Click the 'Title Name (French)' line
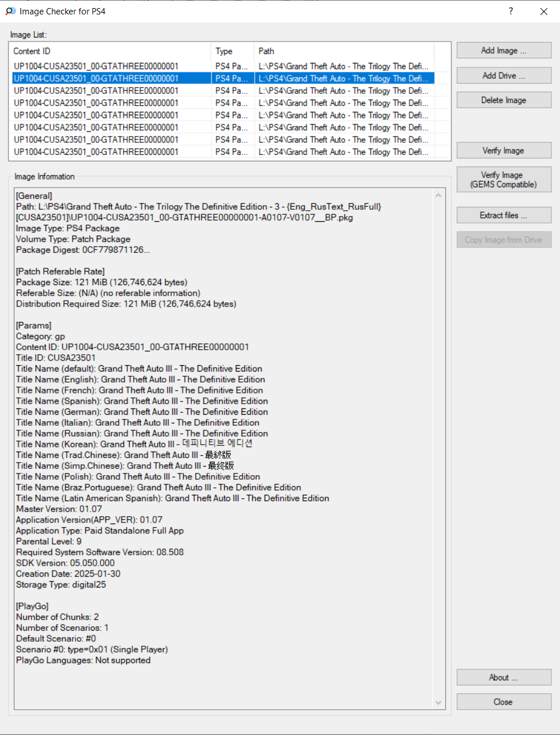The width and height of the screenshot is (560, 735). coord(139,390)
